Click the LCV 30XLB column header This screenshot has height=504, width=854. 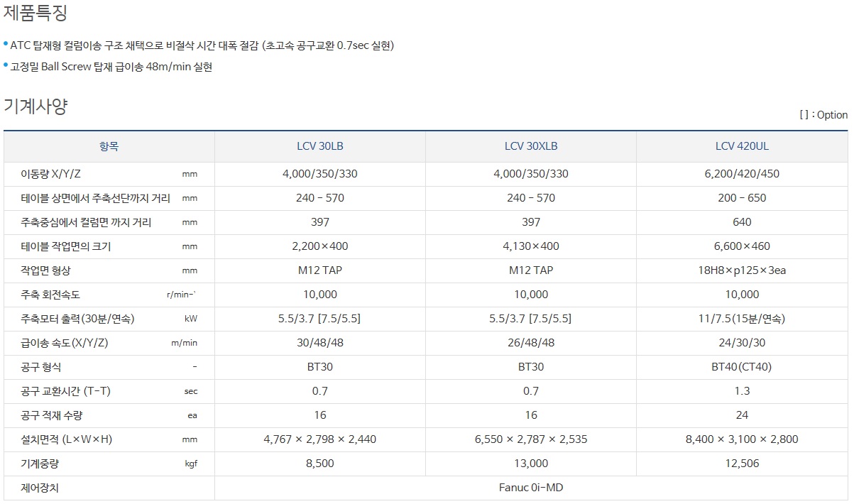tap(531, 147)
